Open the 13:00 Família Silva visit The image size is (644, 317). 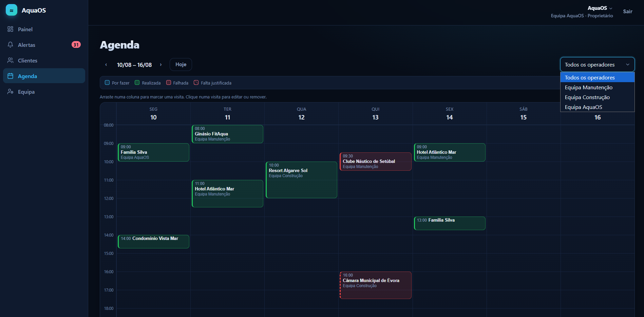[x=450, y=223]
